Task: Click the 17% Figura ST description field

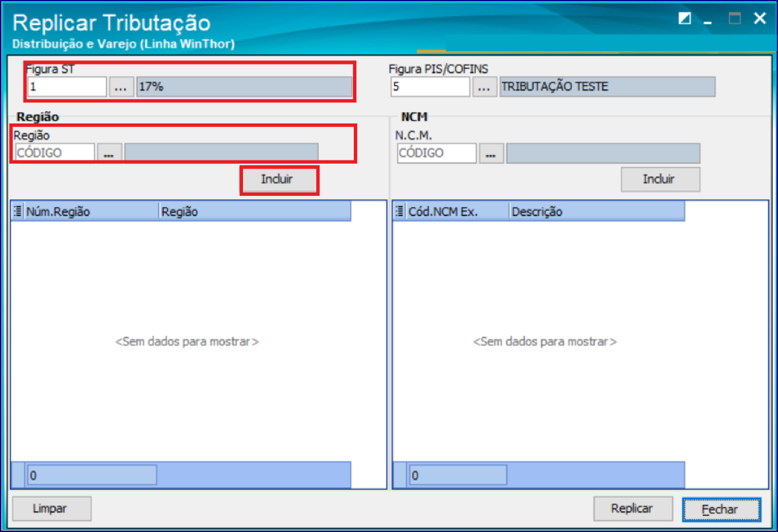Action: pos(244,87)
